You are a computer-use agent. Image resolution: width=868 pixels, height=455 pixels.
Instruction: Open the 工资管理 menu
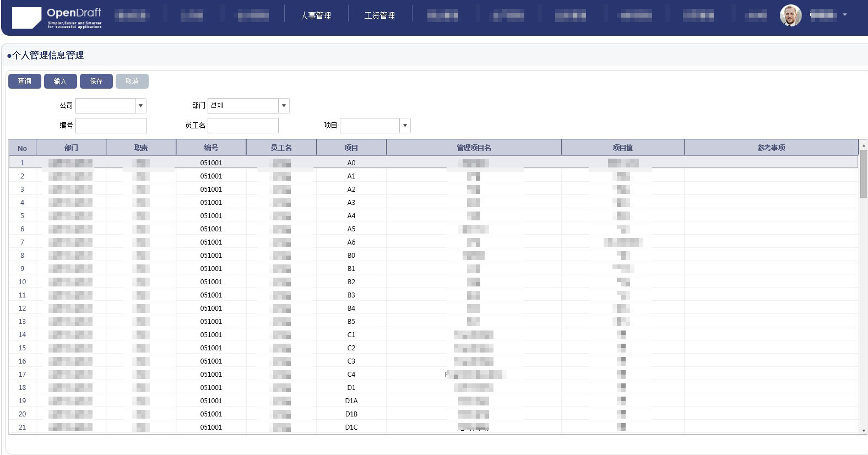(379, 15)
